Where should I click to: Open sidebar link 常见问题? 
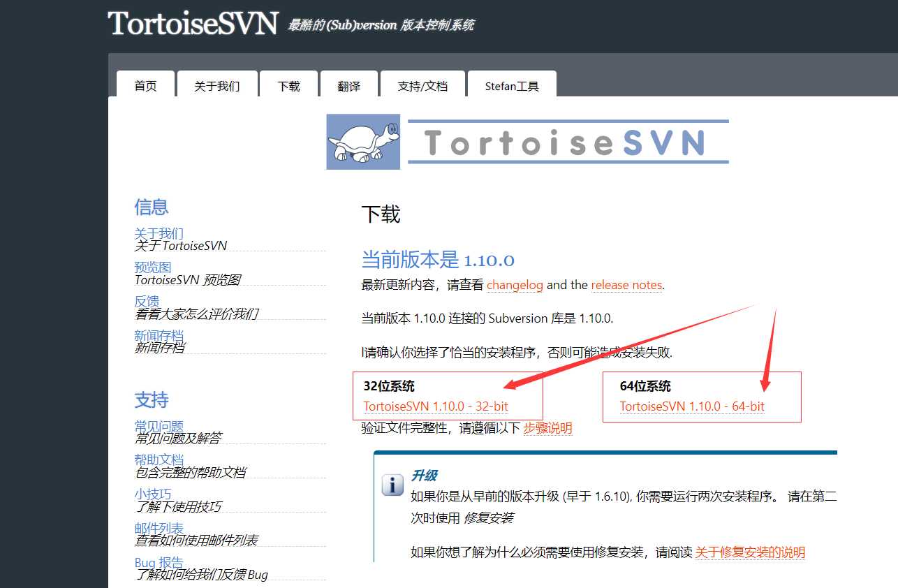[x=159, y=426]
